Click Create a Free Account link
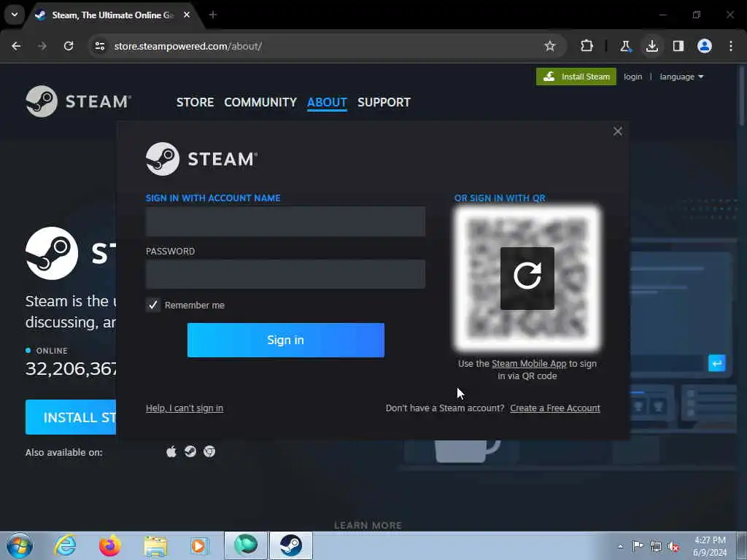The width and height of the screenshot is (747, 560). 555,408
